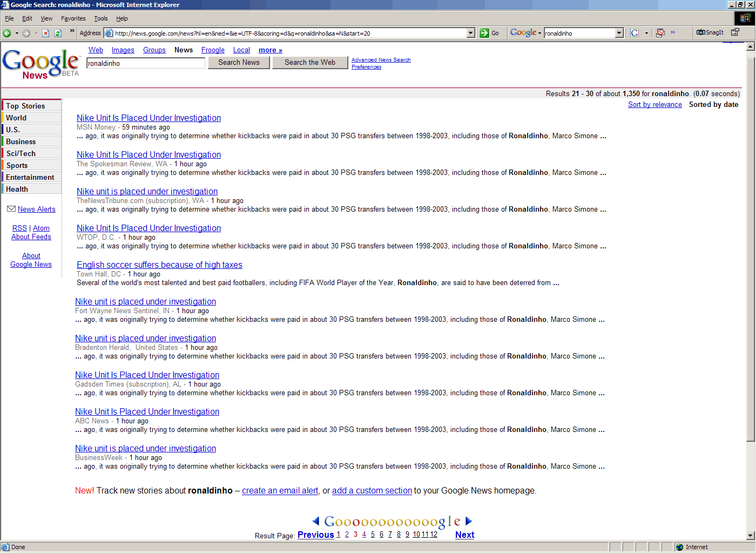756x554 pixels.
Task: Click the Next results page link
Action: [x=464, y=535]
